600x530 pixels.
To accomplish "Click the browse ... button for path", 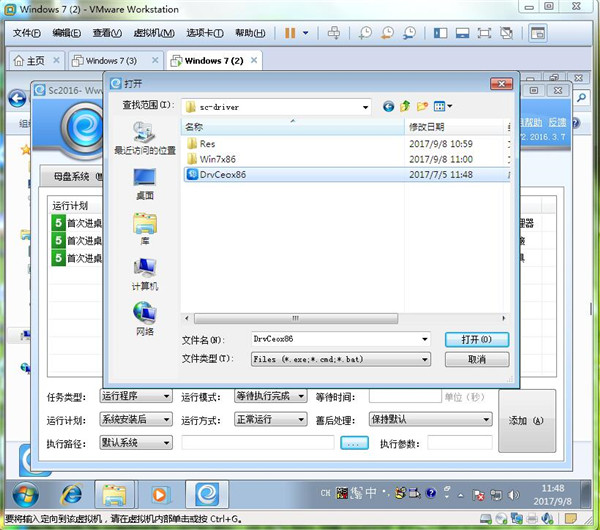I will click(x=354, y=443).
